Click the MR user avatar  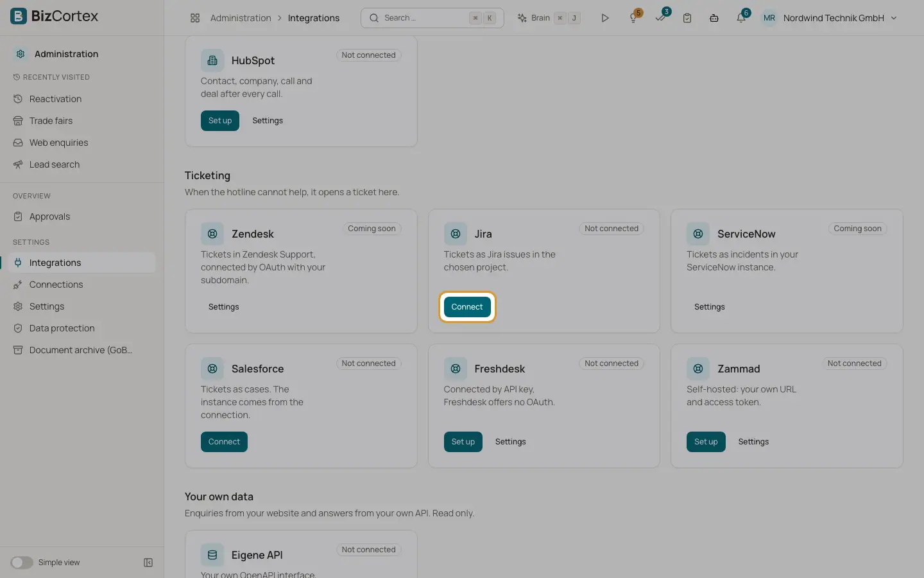coord(769,18)
